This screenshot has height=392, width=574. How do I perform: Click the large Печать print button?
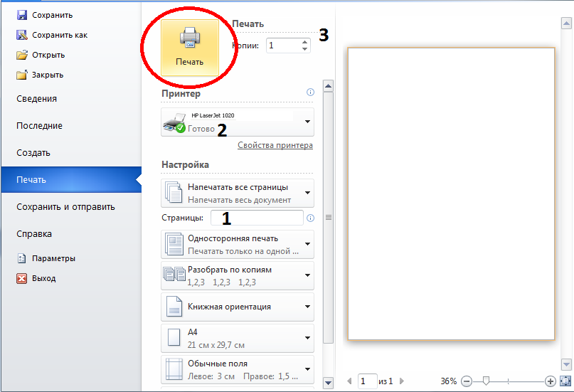pyautogui.click(x=190, y=48)
